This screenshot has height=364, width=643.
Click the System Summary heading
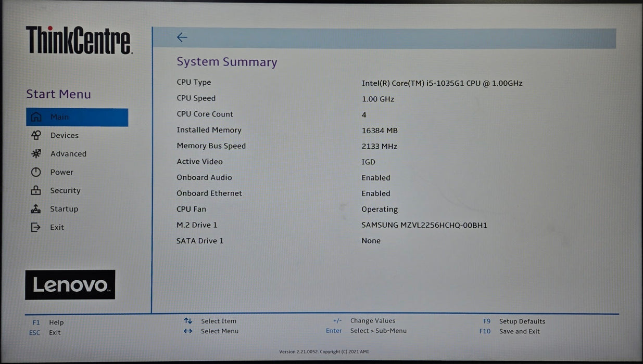point(227,62)
